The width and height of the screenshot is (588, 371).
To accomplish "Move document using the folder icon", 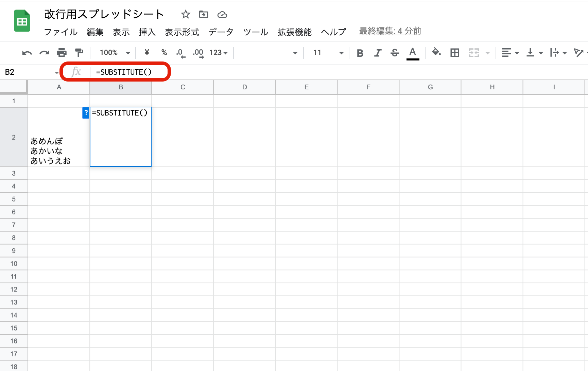I will click(204, 14).
